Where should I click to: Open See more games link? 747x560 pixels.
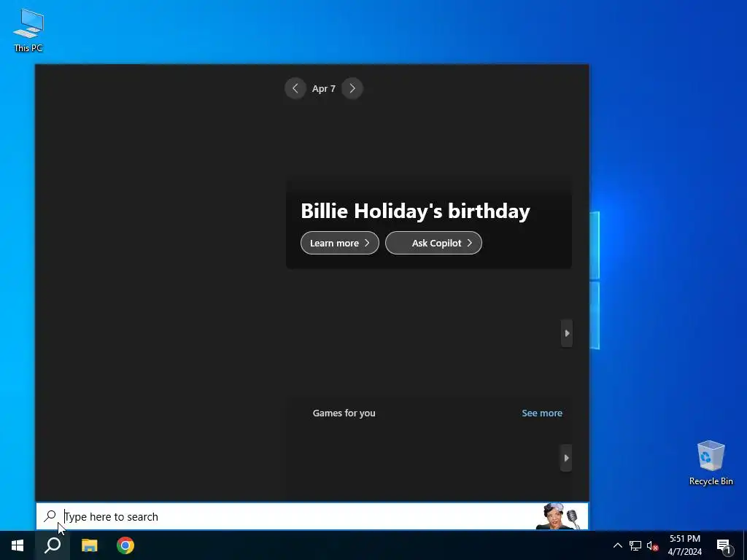pos(542,413)
